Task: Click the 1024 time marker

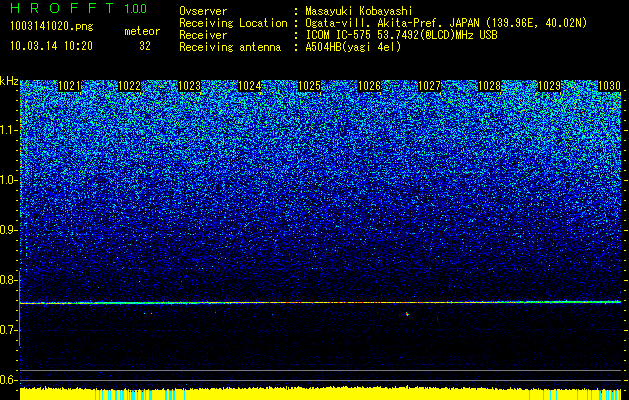Action: (x=250, y=86)
